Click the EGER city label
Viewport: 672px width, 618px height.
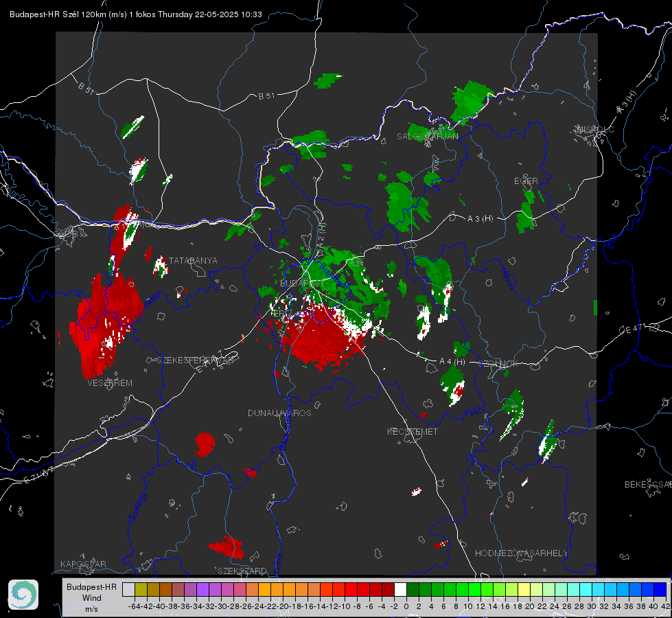[526, 181]
